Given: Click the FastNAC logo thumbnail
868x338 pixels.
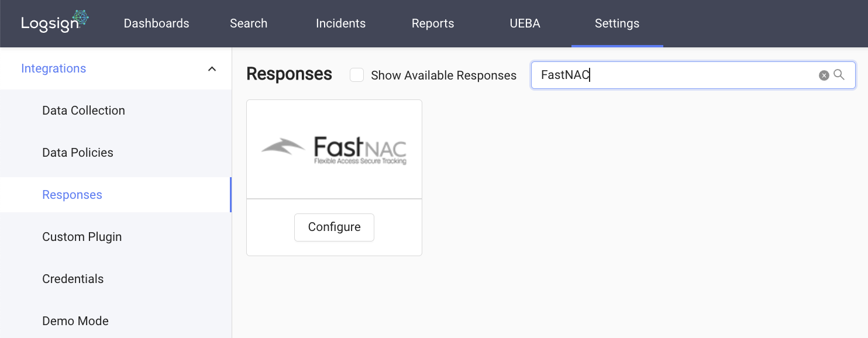Looking at the screenshot, I should pyautogui.click(x=334, y=150).
